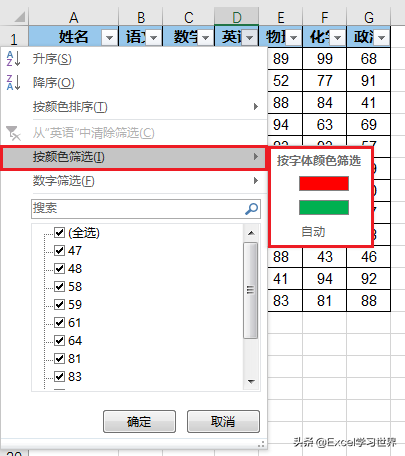The height and width of the screenshot is (456, 405).
Task: Click cell containing 89 in column E
Action: (285, 59)
